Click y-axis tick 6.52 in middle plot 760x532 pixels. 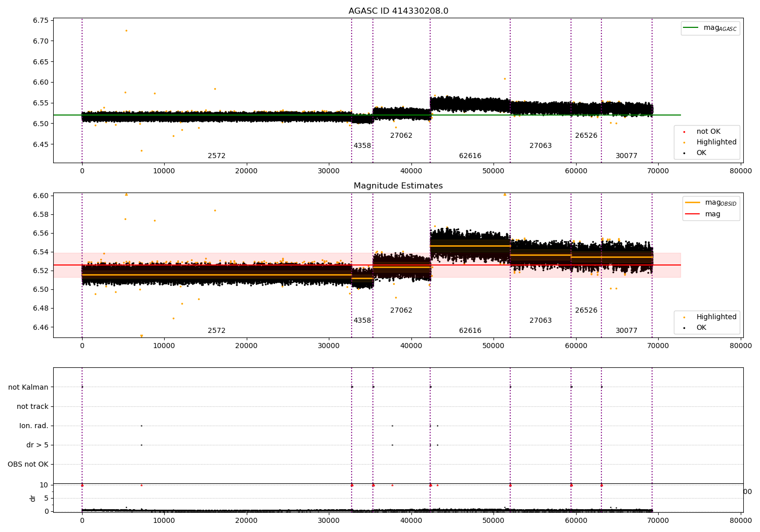click(41, 271)
